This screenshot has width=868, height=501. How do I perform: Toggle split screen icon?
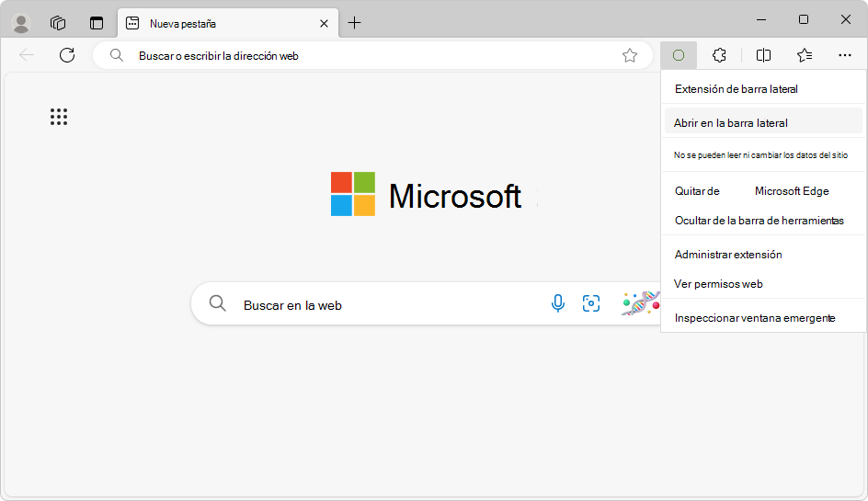tap(763, 55)
